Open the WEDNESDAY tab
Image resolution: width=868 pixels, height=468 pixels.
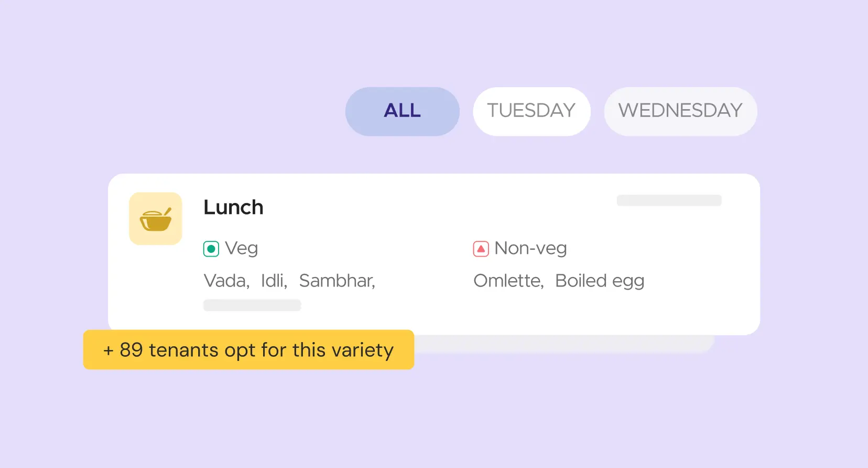coord(680,111)
